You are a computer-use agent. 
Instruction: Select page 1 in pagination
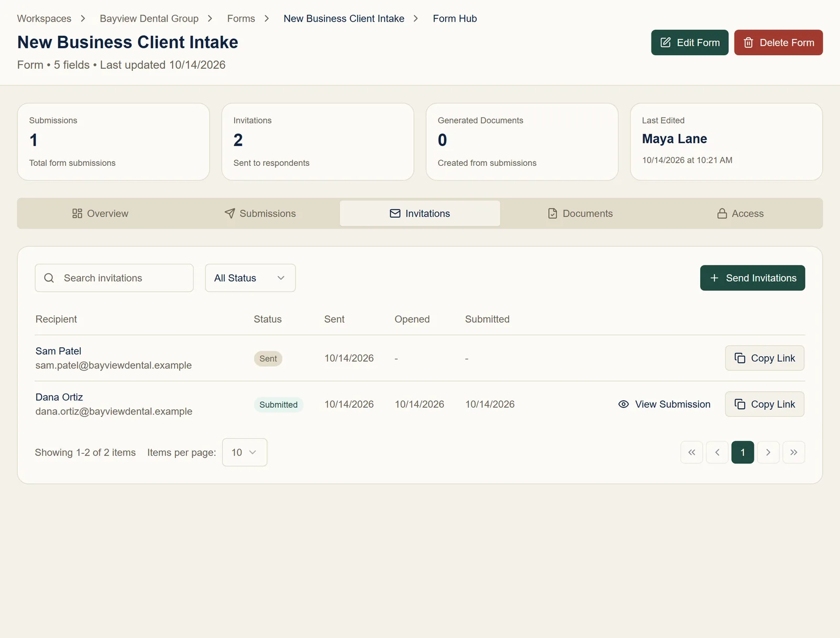(743, 452)
